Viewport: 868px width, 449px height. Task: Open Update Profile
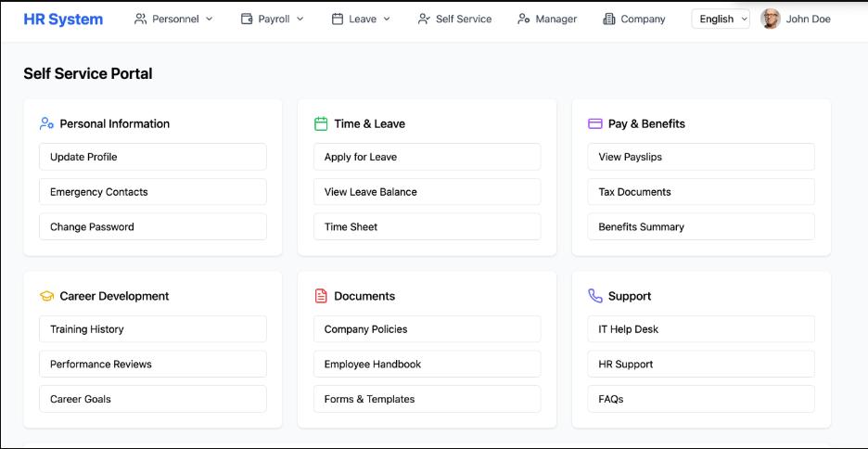(x=153, y=157)
